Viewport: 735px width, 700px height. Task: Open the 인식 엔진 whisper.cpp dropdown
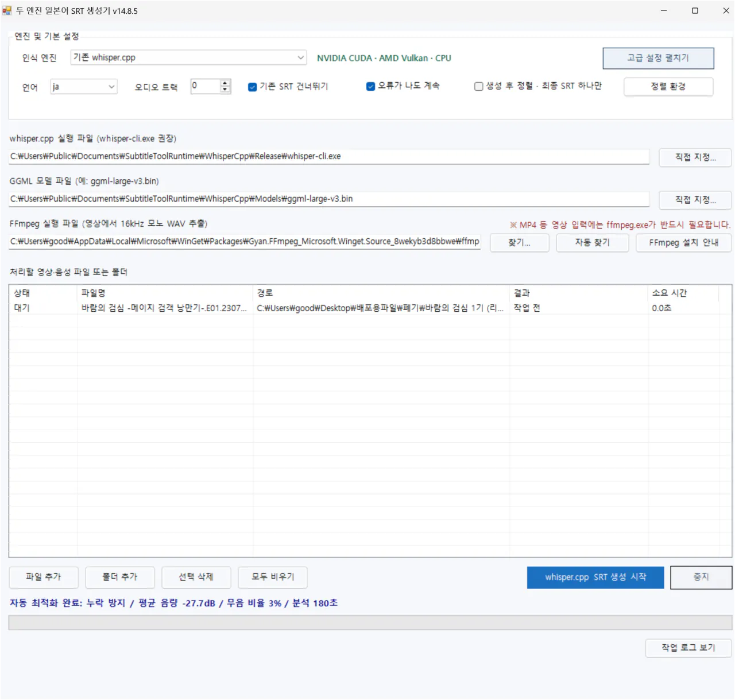click(188, 57)
